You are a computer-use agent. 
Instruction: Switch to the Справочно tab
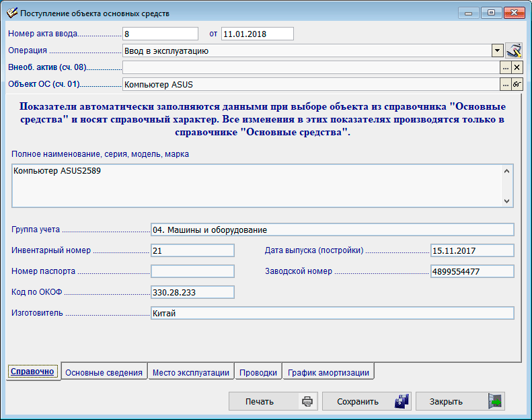click(32, 372)
